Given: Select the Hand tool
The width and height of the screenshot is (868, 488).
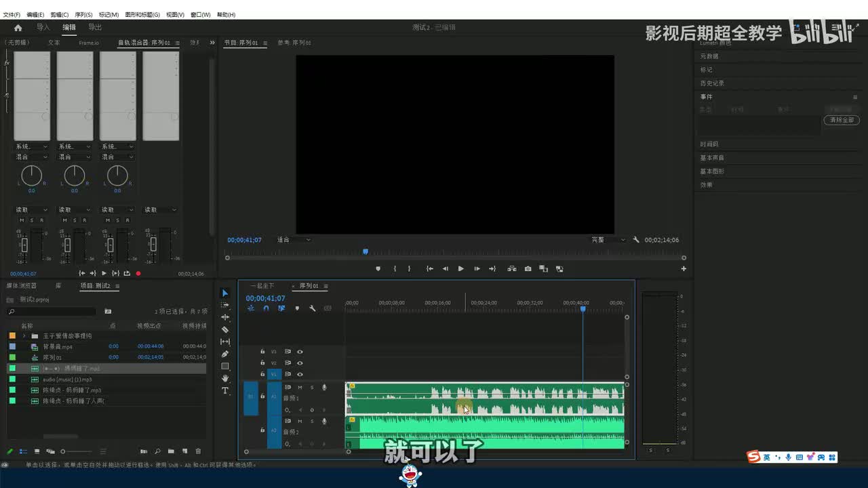Looking at the screenshot, I should [225, 378].
